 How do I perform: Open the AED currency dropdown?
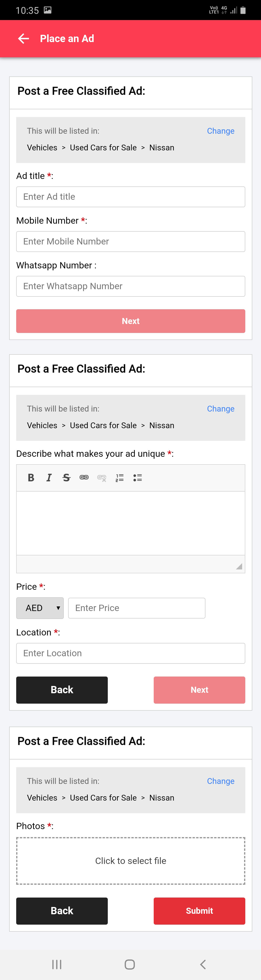40,608
